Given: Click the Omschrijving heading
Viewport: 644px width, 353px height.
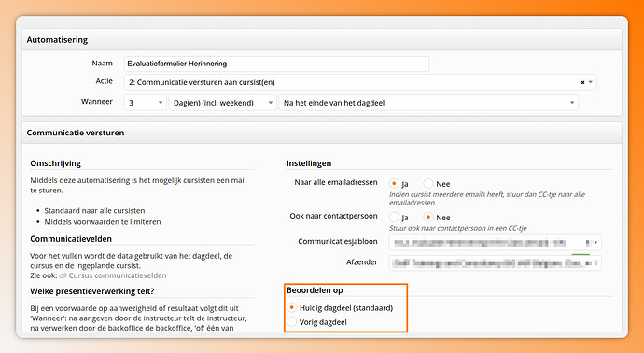Looking at the screenshot, I should (55, 163).
